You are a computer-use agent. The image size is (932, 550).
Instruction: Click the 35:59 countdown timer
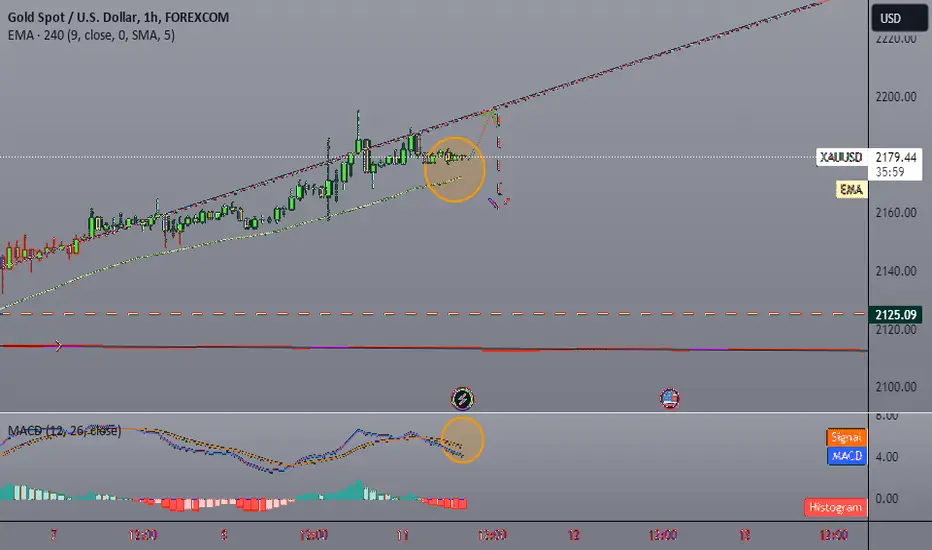[889, 172]
